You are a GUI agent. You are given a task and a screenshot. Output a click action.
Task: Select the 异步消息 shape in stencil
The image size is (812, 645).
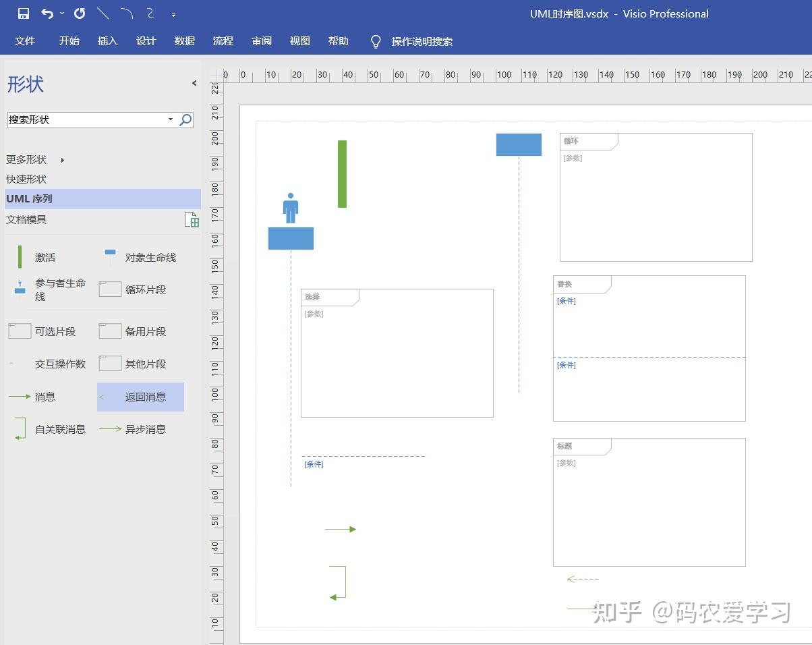tap(133, 429)
